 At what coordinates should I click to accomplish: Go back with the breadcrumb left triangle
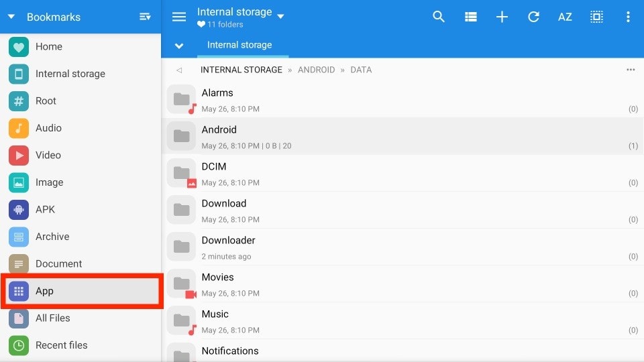(179, 70)
